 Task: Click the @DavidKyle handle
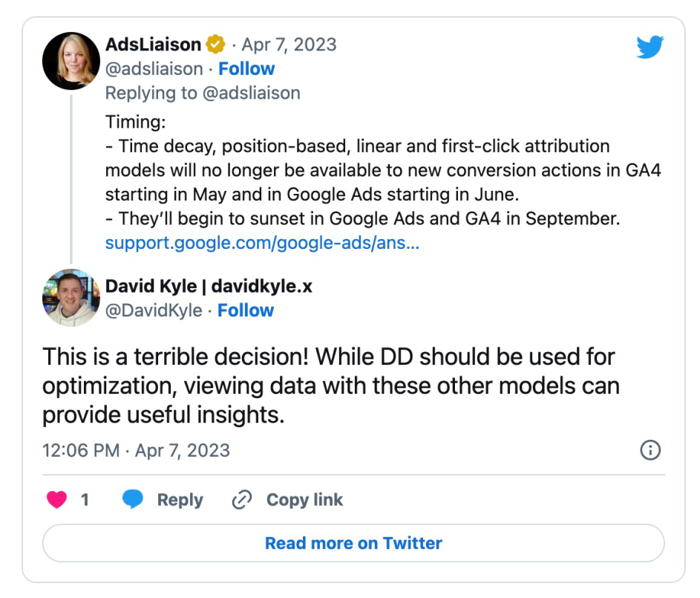pos(154,311)
